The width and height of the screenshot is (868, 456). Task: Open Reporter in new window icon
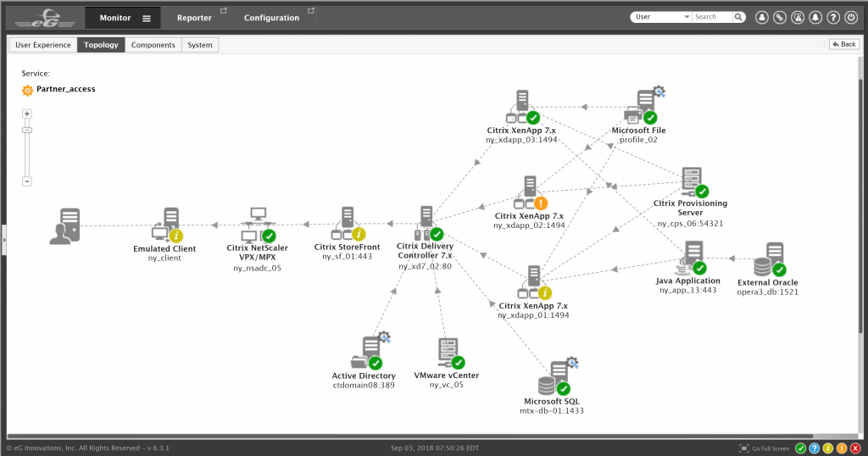(x=224, y=10)
